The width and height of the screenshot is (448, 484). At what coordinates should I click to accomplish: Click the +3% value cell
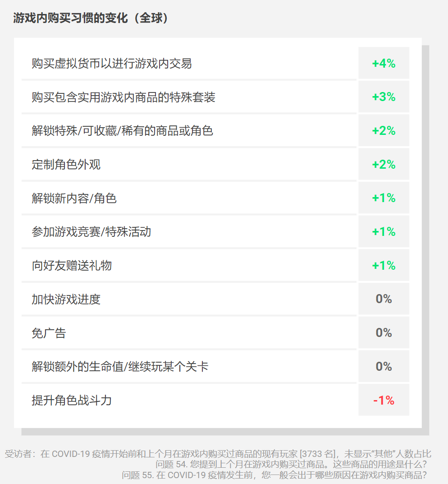click(384, 97)
